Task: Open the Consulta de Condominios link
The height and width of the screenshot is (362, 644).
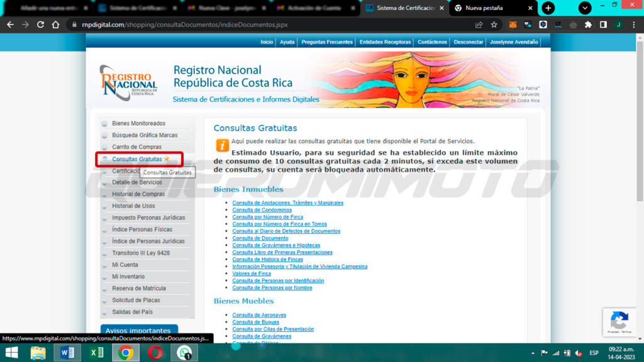Action: 262,210
